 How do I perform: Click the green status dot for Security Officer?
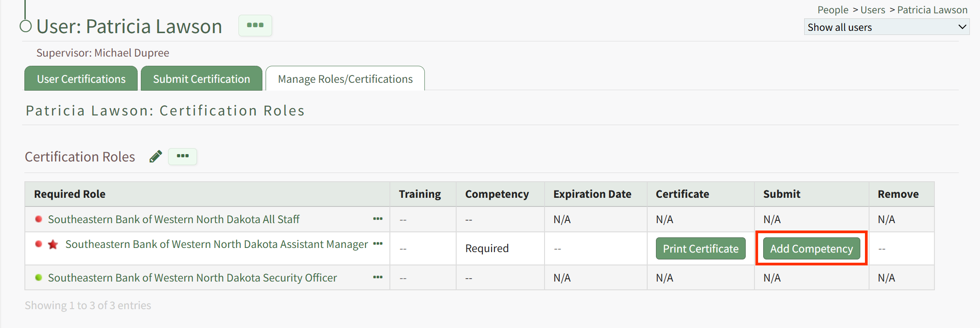point(39,277)
